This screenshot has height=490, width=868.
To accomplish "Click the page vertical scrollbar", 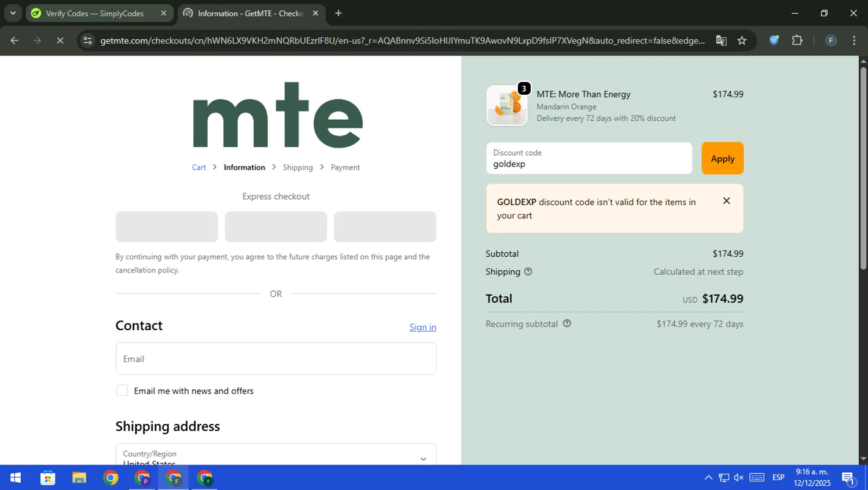I will [x=863, y=168].
